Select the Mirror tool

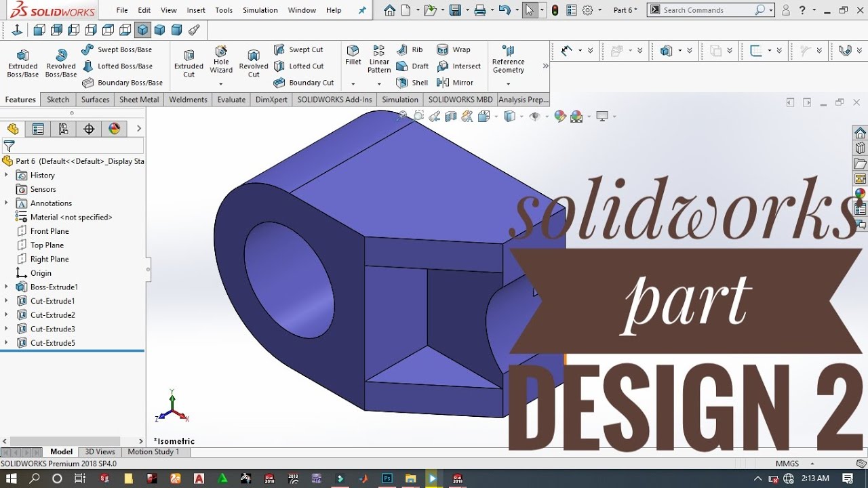tap(455, 83)
